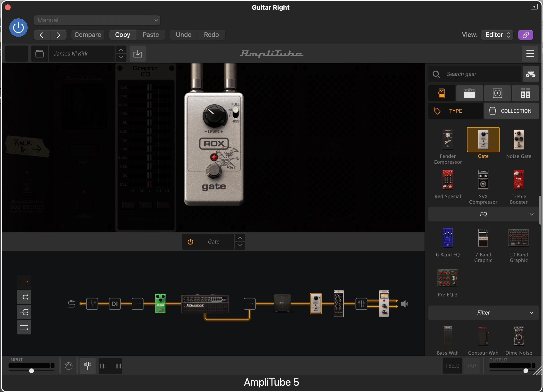Click the Gate selector down chevron

pyautogui.click(x=240, y=246)
